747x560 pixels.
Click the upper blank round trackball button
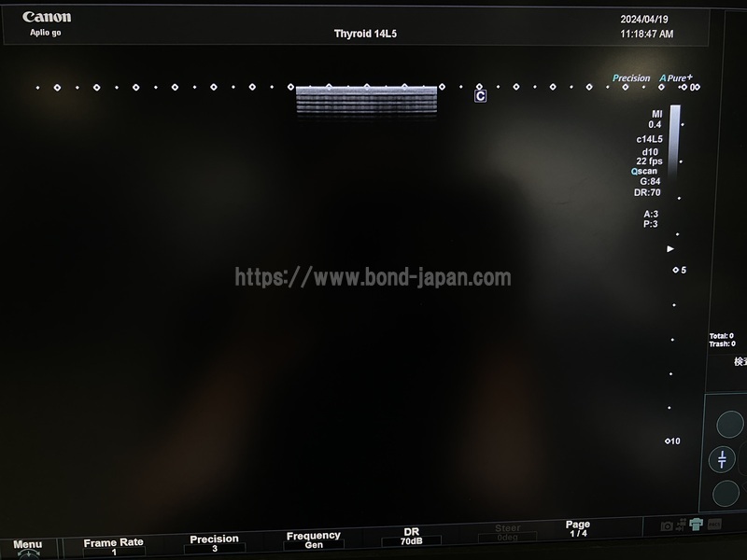pos(729,425)
